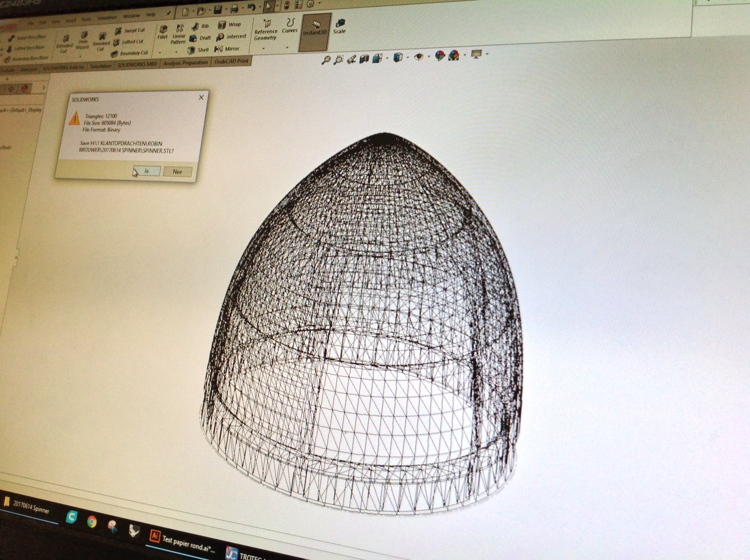The width and height of the screenshot is (750, 560).
Task: Click the Zoom to Area icon
Action: tap(338, 60)
